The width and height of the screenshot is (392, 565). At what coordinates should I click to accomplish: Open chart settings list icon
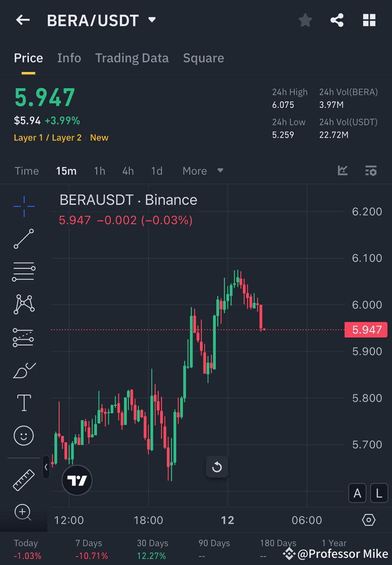pos(371,170)
